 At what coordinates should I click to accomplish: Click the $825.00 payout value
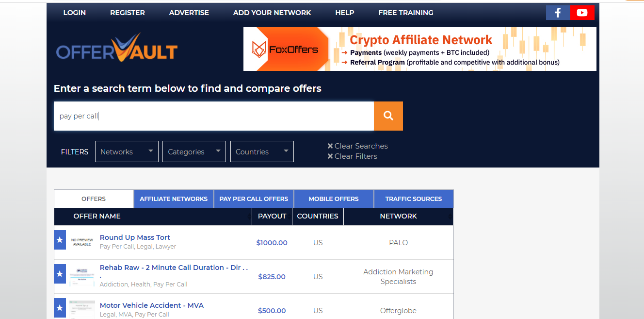tap(272, 277)
